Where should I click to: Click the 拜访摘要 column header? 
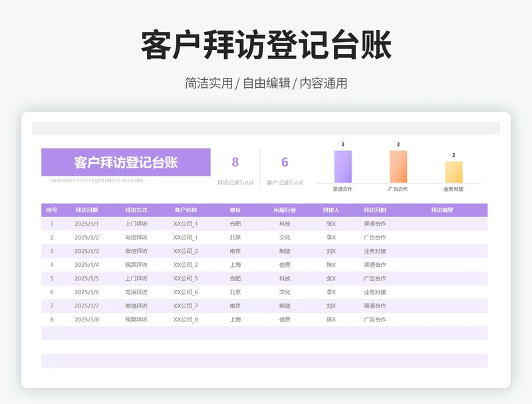coord(442,210)
